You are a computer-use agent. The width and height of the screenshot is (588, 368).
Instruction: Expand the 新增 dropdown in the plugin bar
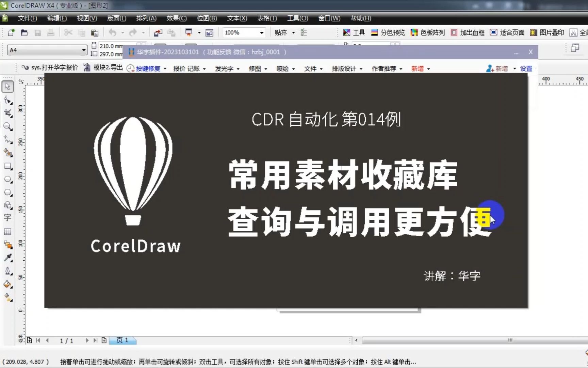tap(421, 68)
